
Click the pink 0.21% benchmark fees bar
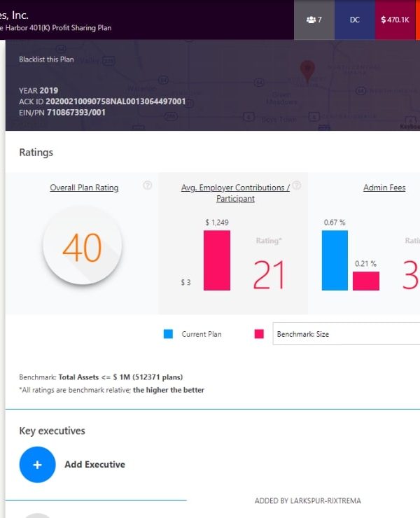click(366, 281)
